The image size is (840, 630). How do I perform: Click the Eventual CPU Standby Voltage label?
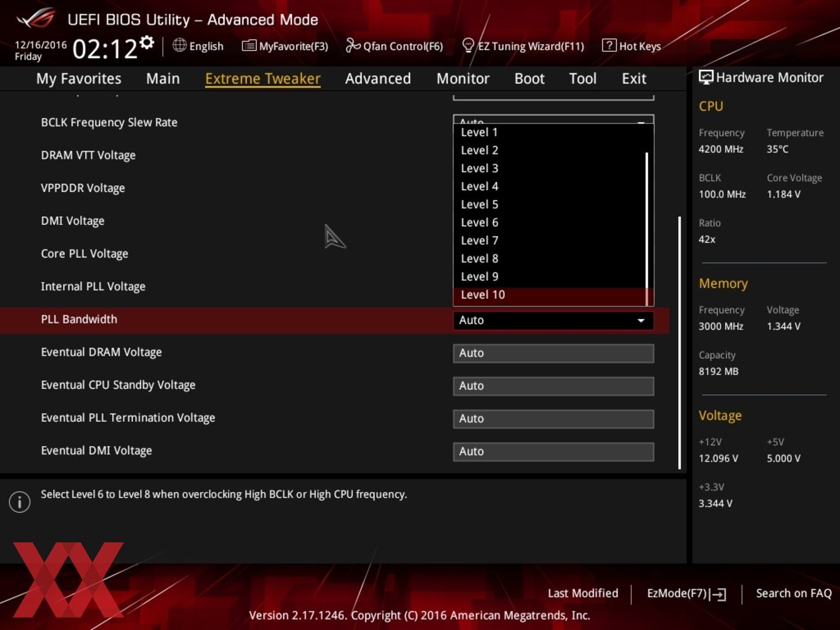(x=118, y=385)
